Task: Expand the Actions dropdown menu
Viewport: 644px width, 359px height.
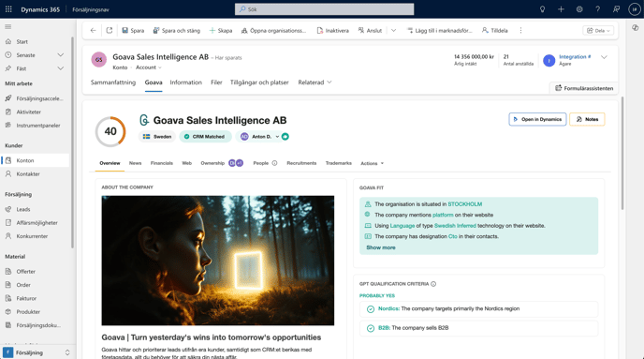Action: [x=373, y=163]
